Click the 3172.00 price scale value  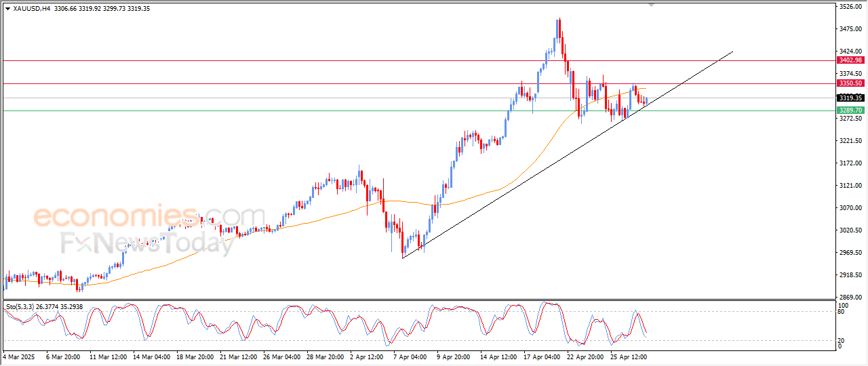point(850,163)
